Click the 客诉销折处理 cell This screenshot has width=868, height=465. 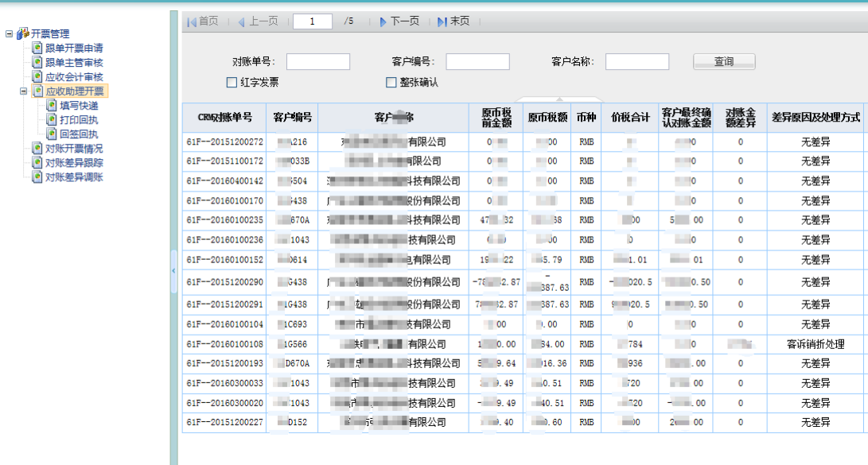[815, 344]
